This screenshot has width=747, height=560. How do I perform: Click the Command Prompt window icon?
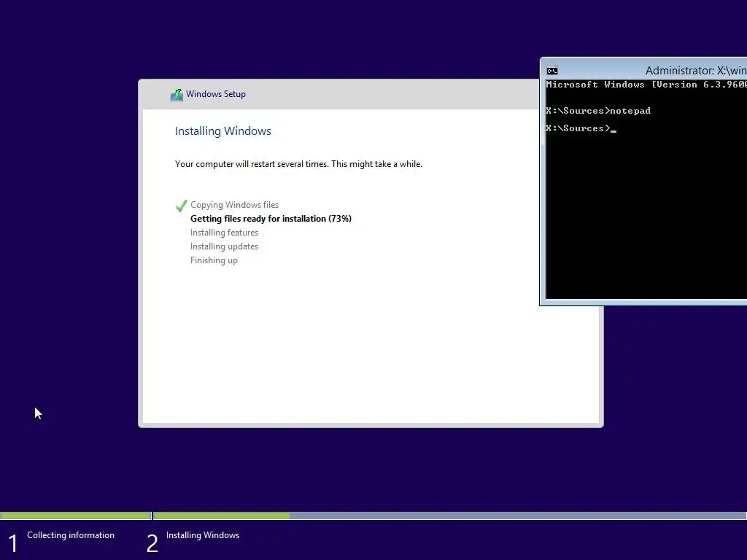pos(551,71)
